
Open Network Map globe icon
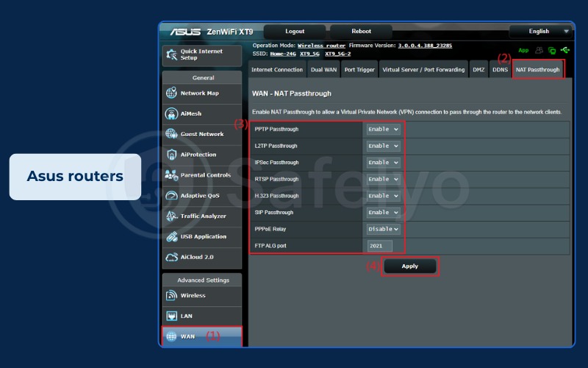171,93
